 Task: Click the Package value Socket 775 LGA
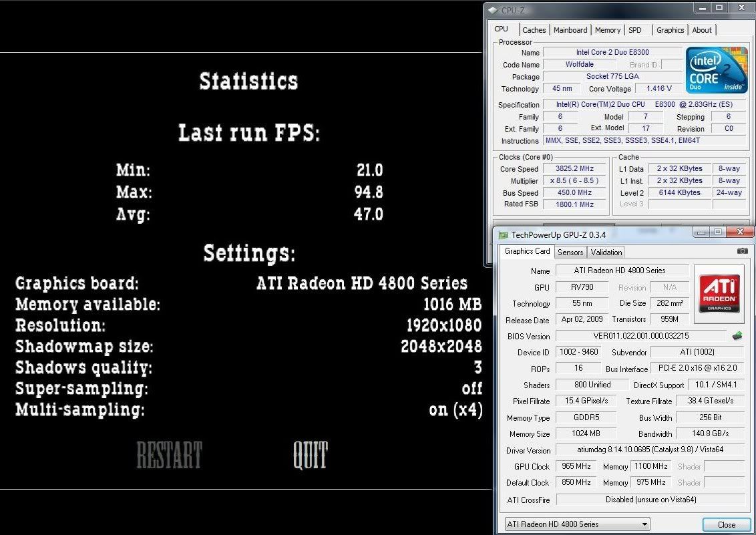[612, 76]
